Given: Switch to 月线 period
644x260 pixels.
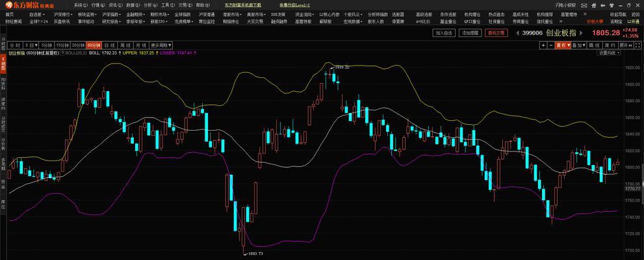Looking at the screenshot, I should tap(141, 45).
